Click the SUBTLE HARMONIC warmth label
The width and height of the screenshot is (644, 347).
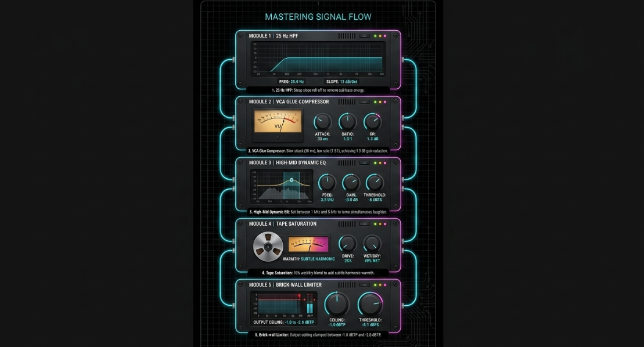[318, 259]
